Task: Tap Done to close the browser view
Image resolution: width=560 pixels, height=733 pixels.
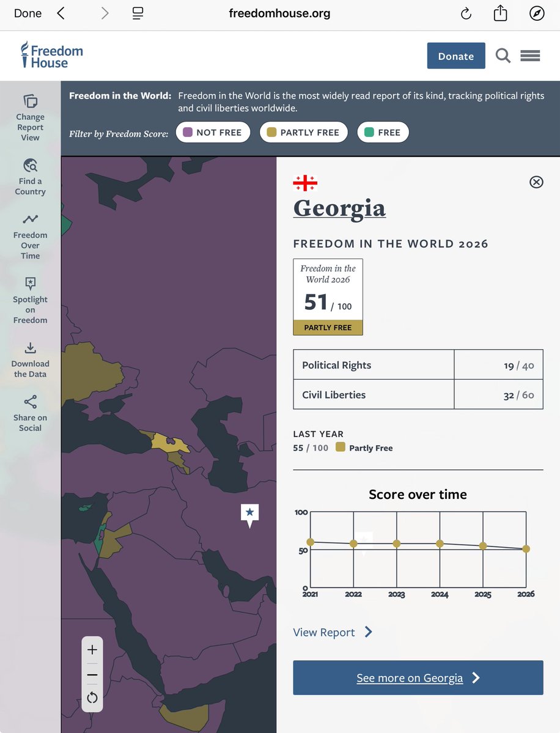Action: [x=28, y=13]
